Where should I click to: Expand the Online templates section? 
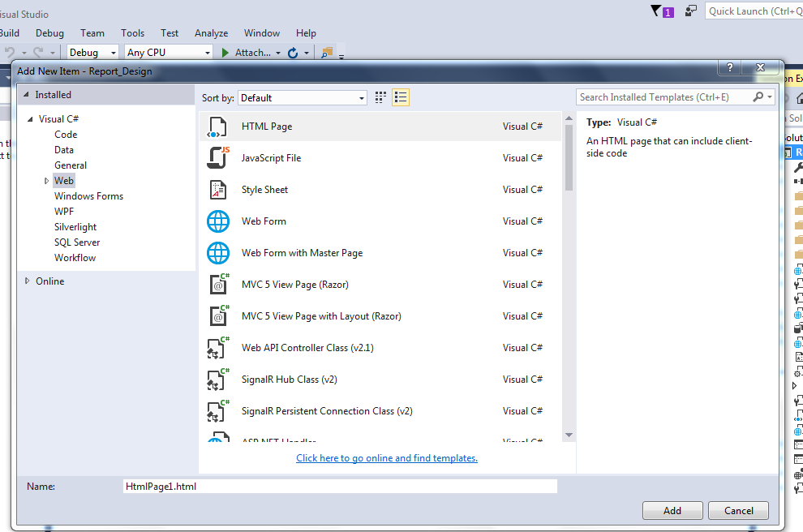[x=27, y=281]
